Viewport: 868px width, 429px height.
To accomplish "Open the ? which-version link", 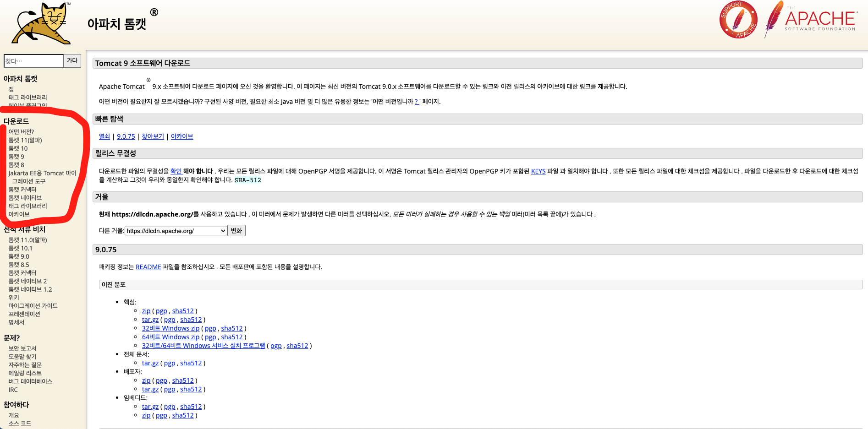I will [417, 102].
